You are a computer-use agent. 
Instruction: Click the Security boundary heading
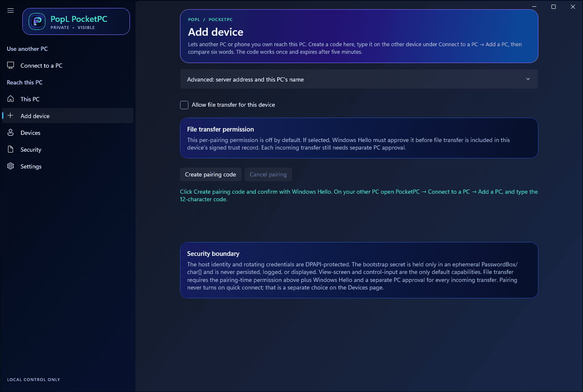pos(213,254)
